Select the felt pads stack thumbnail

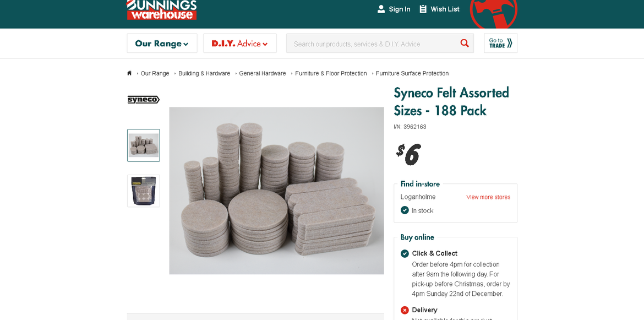[x=143, y=145]
